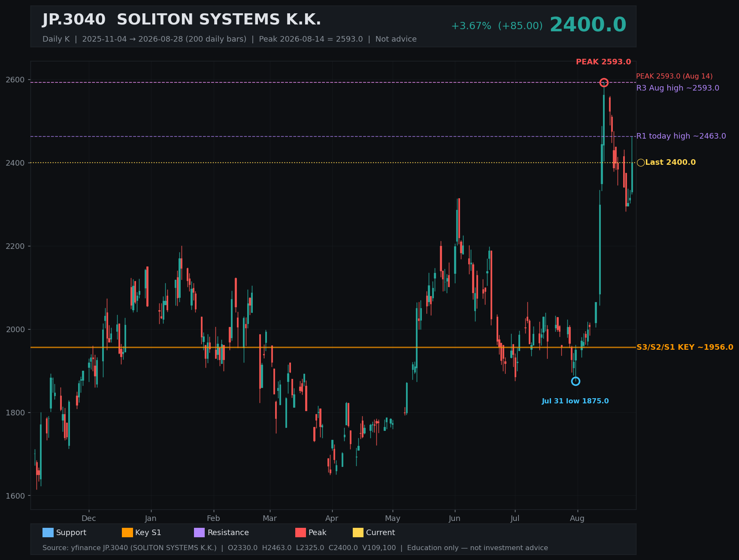
Task: Click the 'Key S1' legend label
Action: point(148,533)
